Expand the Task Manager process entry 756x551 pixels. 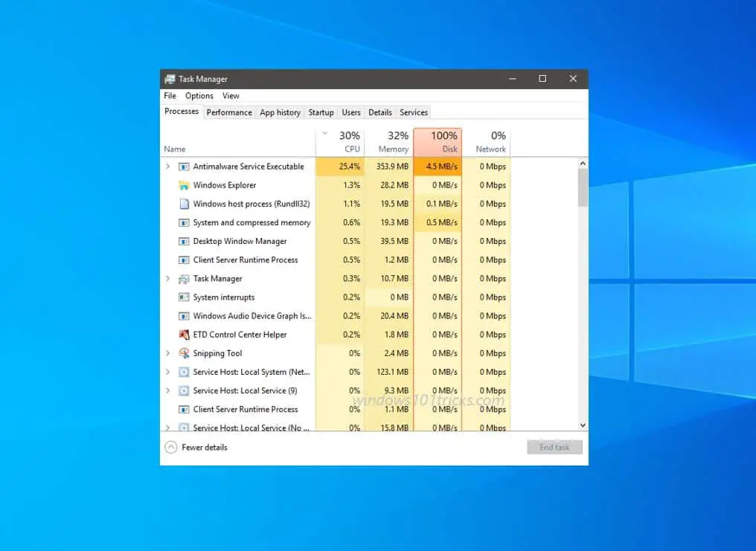pyautogui.click(x=168, y=278)
